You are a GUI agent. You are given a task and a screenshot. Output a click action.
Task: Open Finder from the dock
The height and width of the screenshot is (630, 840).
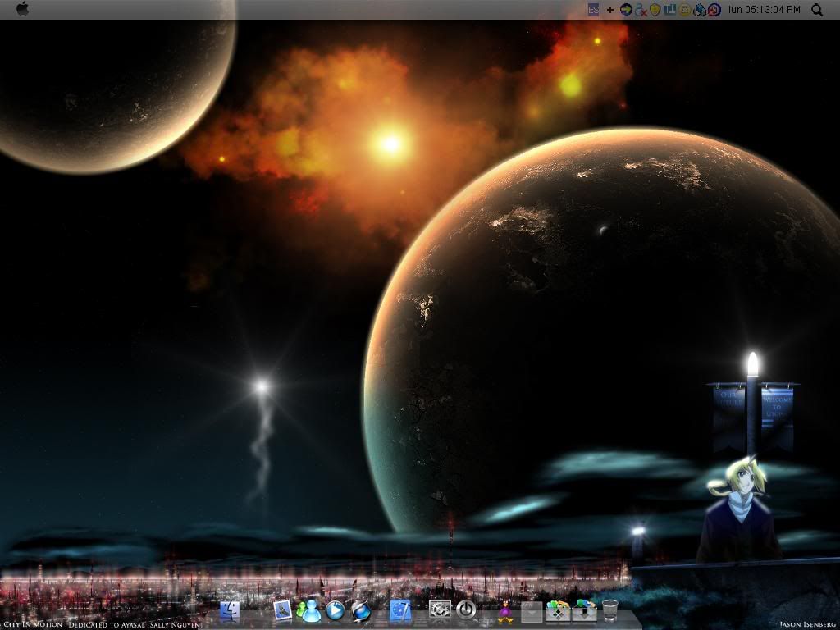pos(230,610)
